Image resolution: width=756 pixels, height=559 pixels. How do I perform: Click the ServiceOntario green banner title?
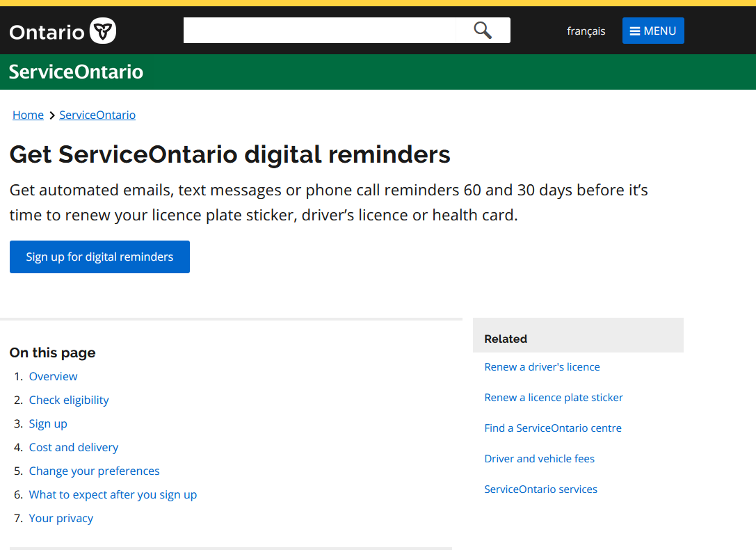coord(77,72)
